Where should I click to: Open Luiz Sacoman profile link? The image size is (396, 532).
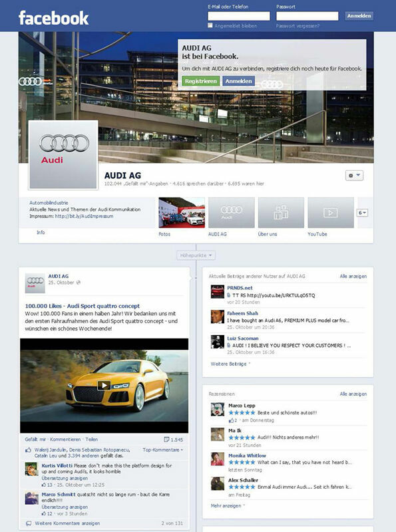tap(243, 338)
